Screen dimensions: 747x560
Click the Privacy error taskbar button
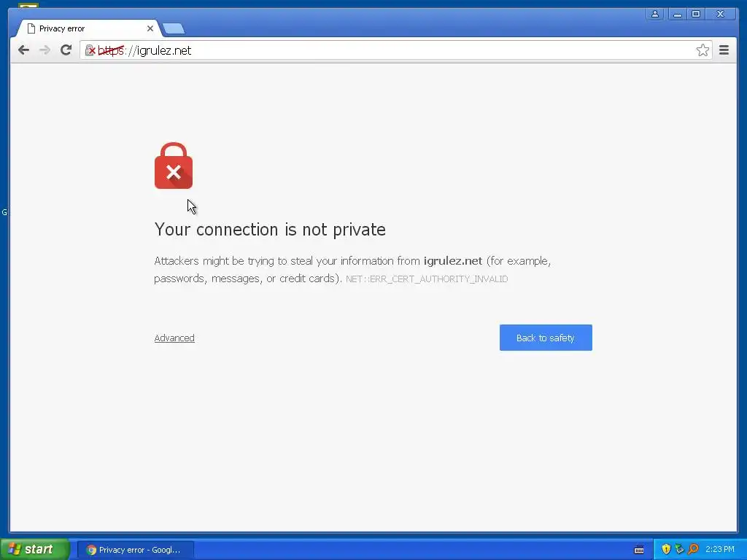click(x=135, y=550)
